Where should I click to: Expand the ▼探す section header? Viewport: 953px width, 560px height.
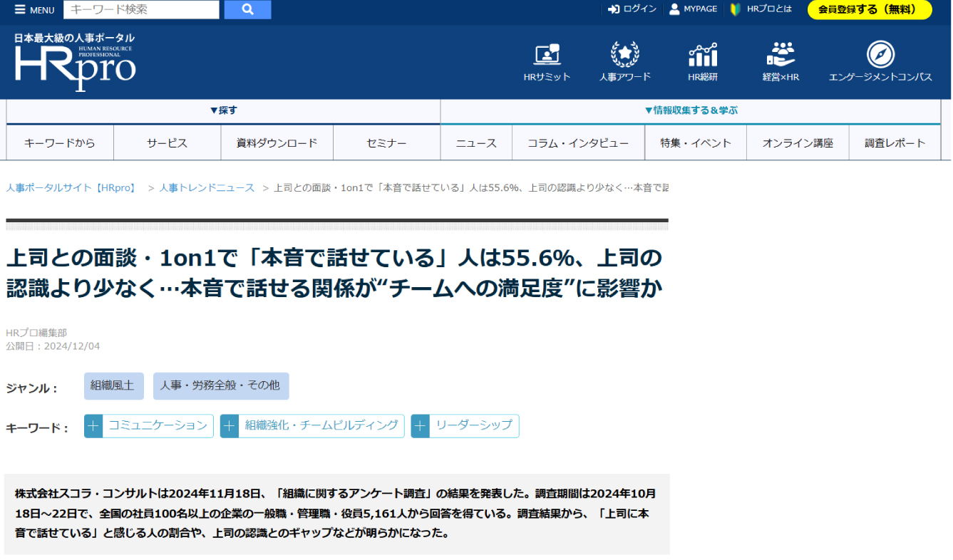coord(223,110)
